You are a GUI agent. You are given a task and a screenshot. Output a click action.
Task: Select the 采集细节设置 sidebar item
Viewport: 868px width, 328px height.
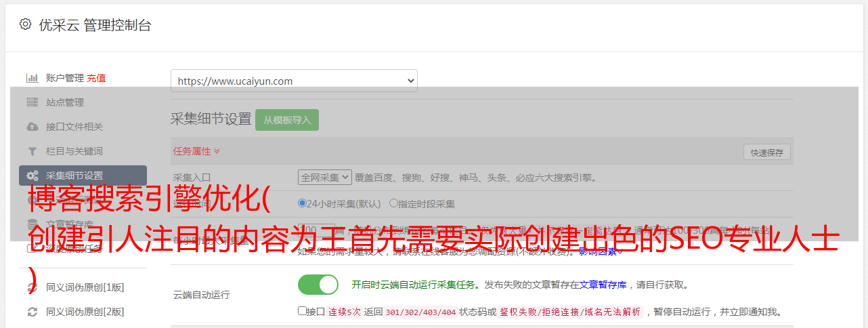(83, 176)
